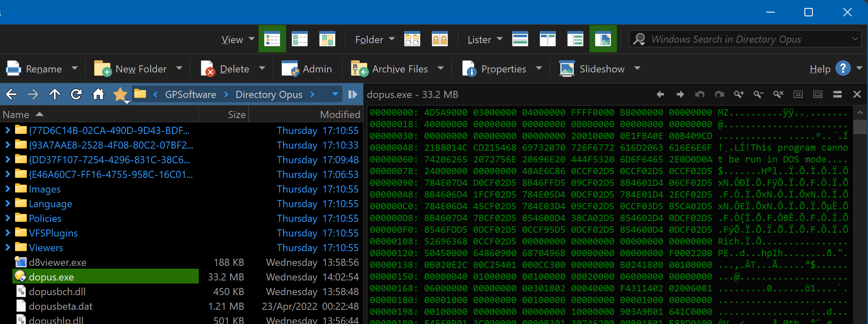Click the folder tabs layout icon

click(412, 39)
